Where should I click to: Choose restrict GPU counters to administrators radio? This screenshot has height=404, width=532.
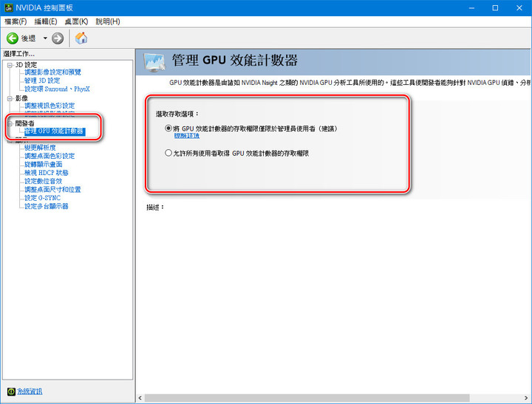point(168,129)
